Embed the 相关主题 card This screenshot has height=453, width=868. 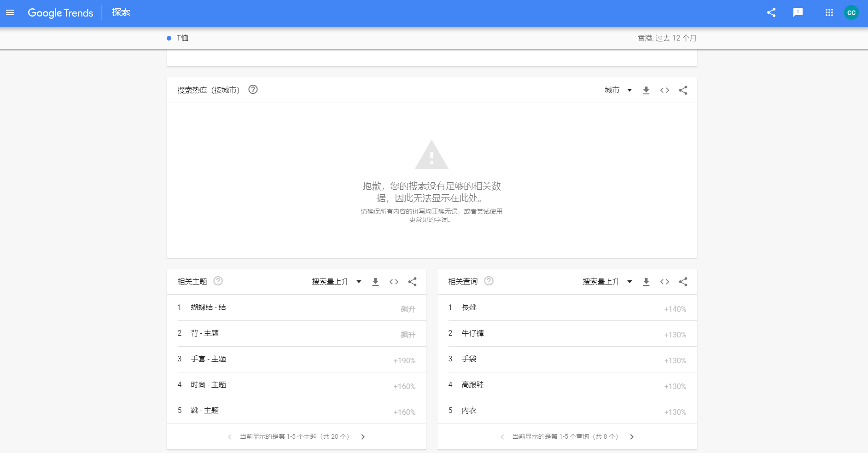point(394,282)
